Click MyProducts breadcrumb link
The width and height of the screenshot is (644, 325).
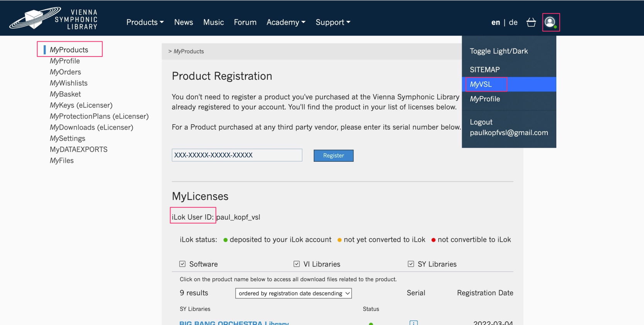pos(189,51)
